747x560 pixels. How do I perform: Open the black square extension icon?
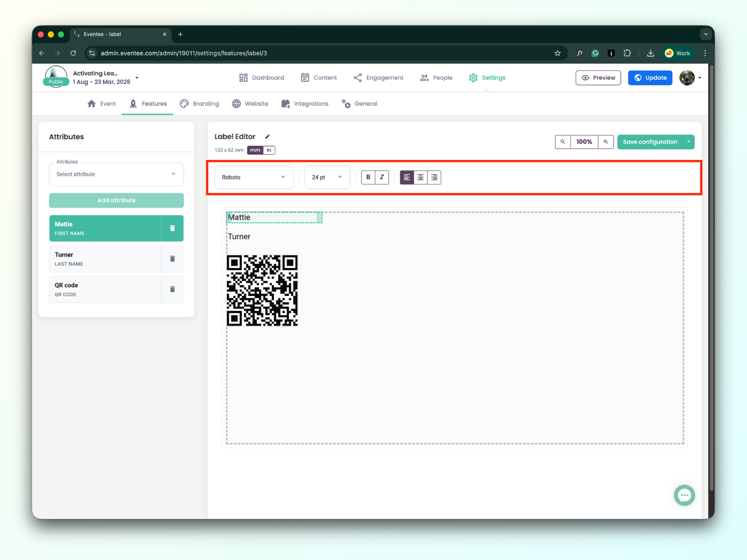click(611, 53)
